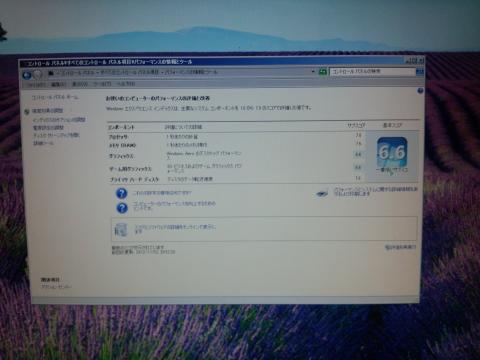Open the indexing options adjustment link

pyautogui.click(x=59, y=120)
